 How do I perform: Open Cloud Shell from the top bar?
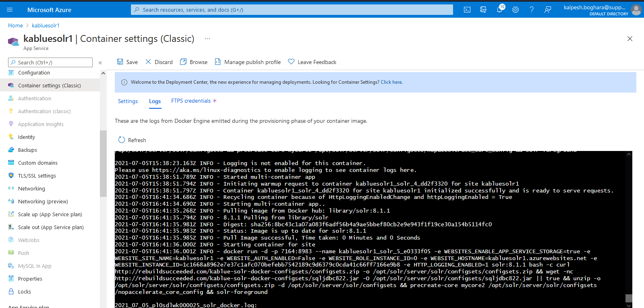click(x=467, y=10)
